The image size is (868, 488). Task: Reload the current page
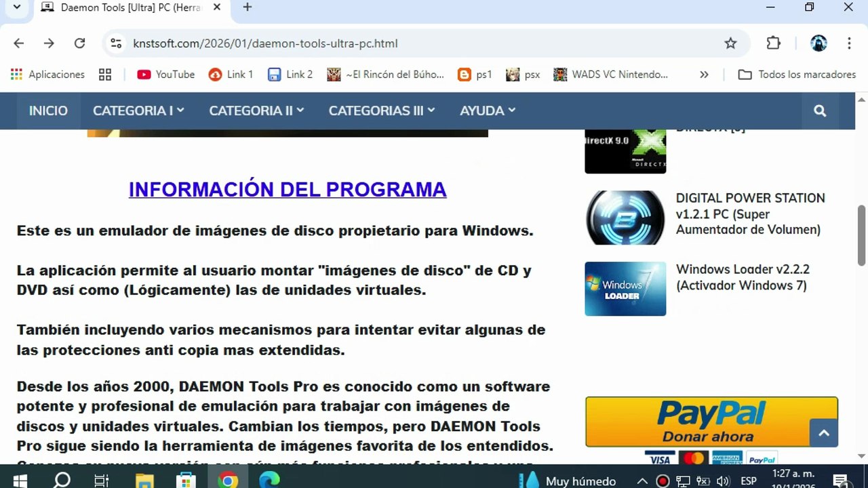click(x=79, y=43)
